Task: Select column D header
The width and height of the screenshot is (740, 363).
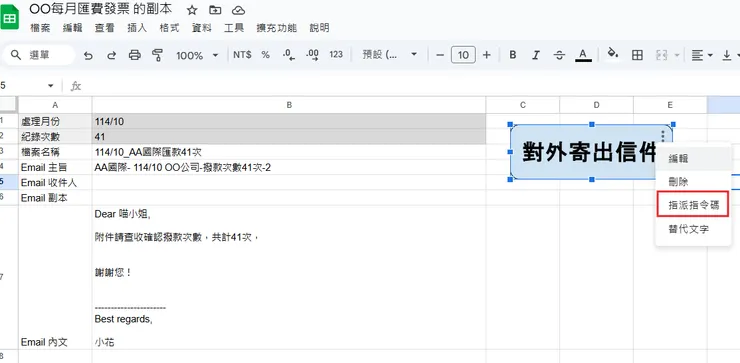Action: tap(597, 105)
